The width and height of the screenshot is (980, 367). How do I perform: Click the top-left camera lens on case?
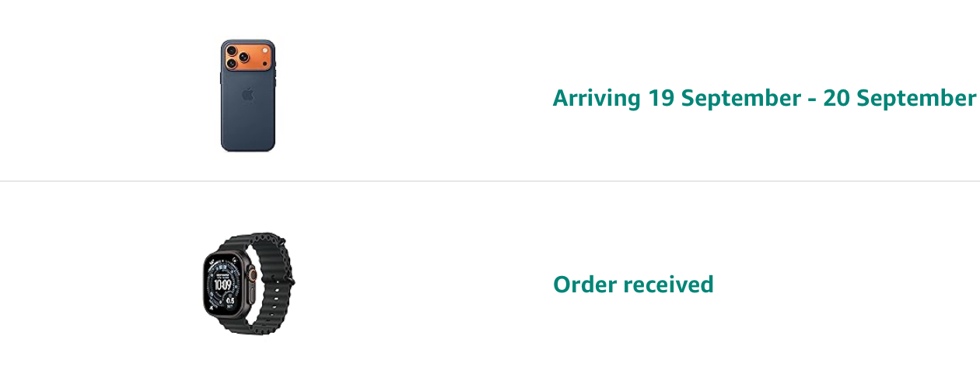click(231, 51)
